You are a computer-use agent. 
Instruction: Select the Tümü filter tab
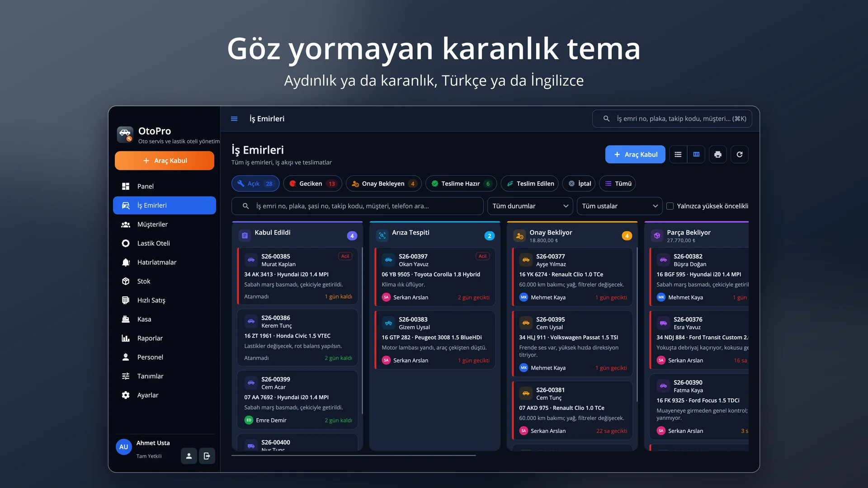pyautogui.click(x=618, y=183)
